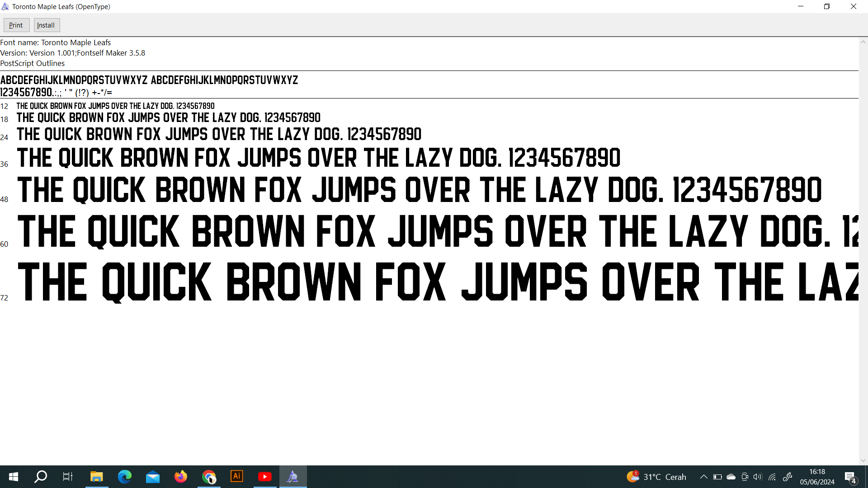Open the clock and date flyout
The width and height of the screenshot is (868, 488).
pyautogui.click(x=817, y=477)
